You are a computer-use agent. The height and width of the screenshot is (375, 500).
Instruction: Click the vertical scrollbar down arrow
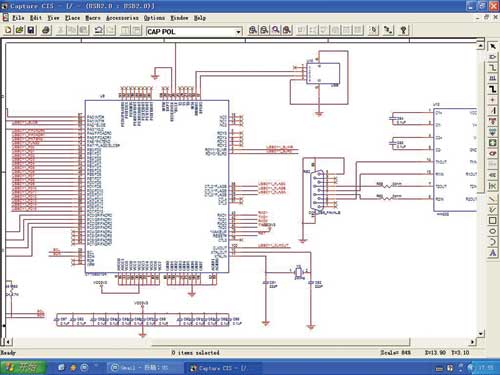click(480, 333)
